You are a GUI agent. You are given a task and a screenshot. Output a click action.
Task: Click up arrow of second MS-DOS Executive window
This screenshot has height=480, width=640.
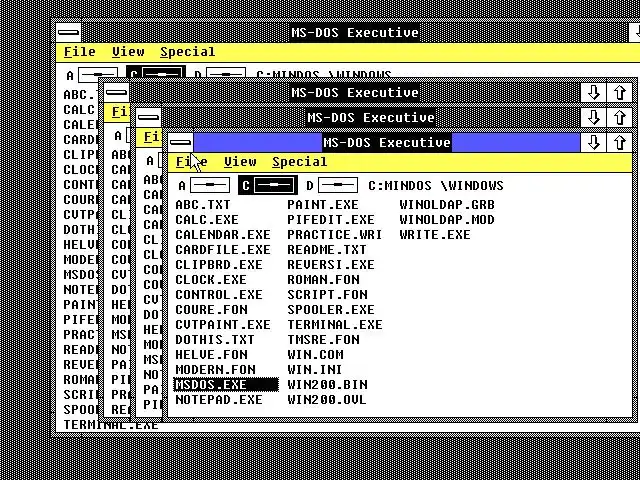click(620, 93)
